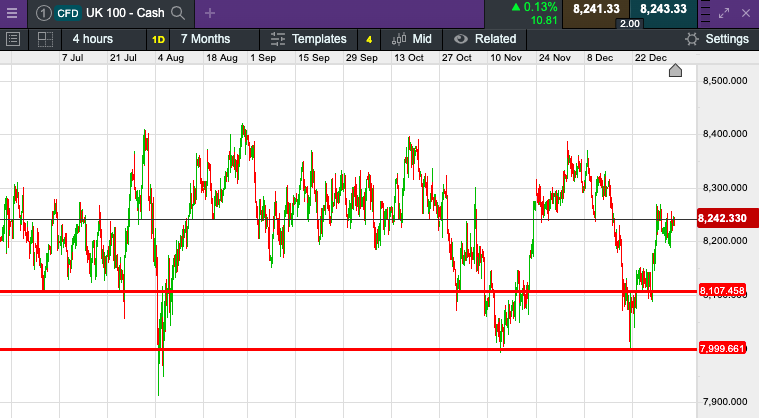
Task: Click the 8,500.000 price axis label
Action: tap(725, 81)
